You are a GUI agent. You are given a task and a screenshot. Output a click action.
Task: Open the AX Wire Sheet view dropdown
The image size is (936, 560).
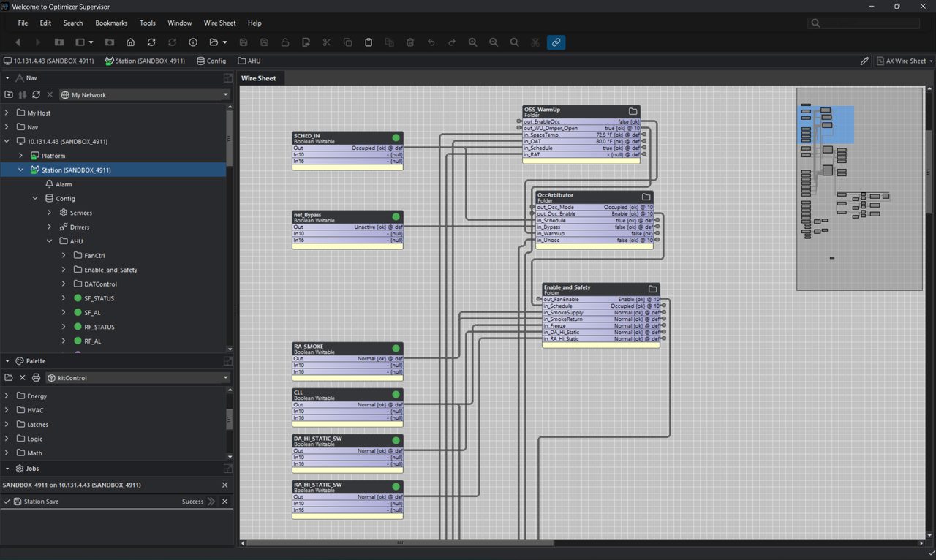(x=904, y=61)
